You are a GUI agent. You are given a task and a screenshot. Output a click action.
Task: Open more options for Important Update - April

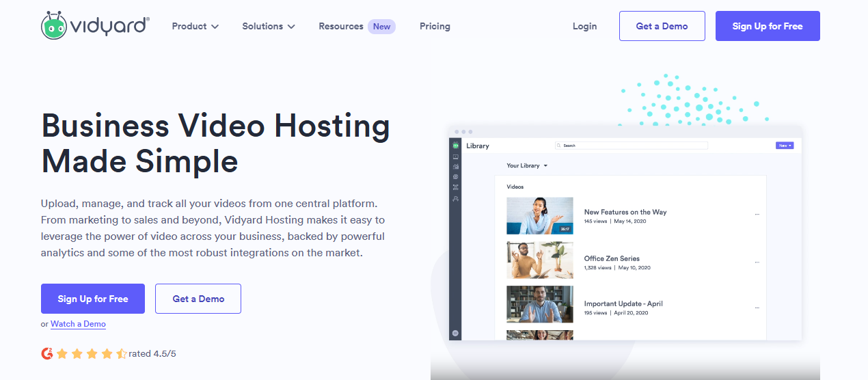pyautogui.click(x=757, y=308)
